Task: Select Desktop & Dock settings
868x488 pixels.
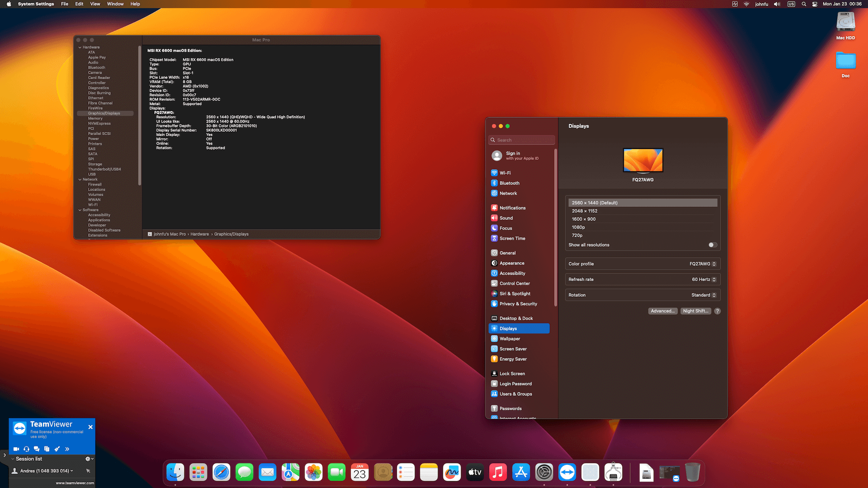Action: (x=519, y=319)
